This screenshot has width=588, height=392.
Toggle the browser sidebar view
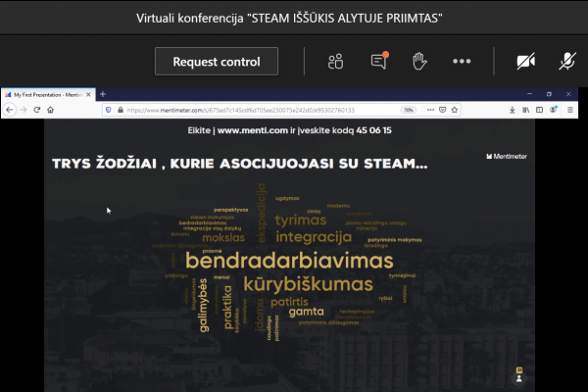[539, 110]
